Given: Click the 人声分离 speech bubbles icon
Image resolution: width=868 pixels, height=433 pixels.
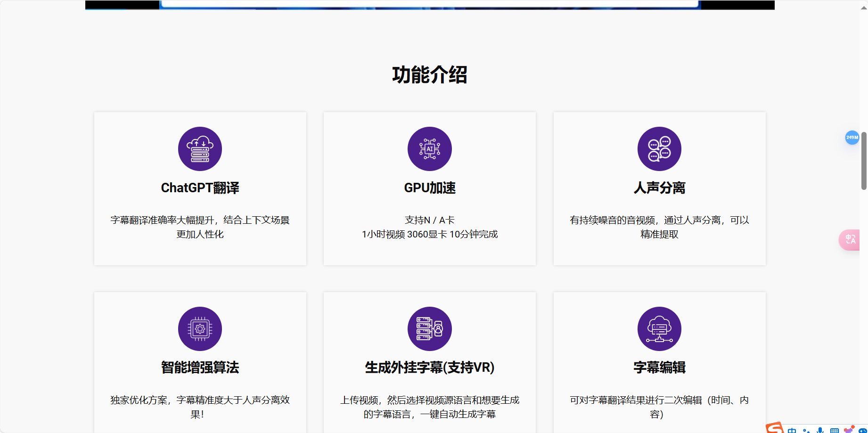Looking at the screenshot, I should click(659, 148).
